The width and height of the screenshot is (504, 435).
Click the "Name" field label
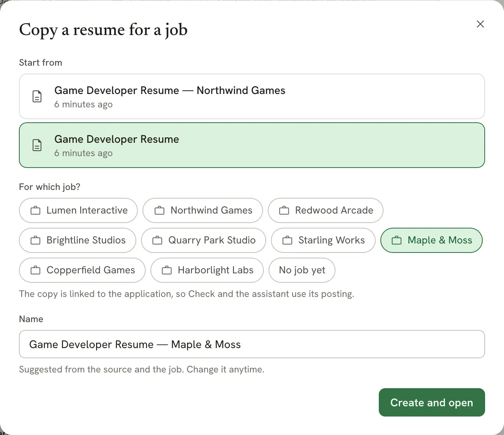click(31, 319)
